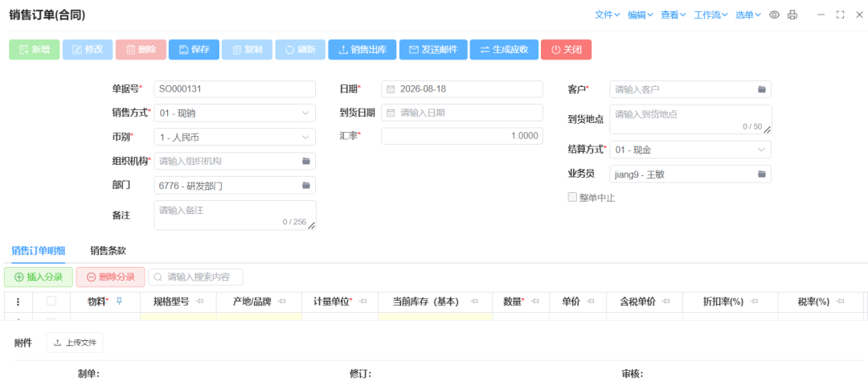The image size is (868, 386).
Task: Click the 复制 button
Action: pos(248,49)
